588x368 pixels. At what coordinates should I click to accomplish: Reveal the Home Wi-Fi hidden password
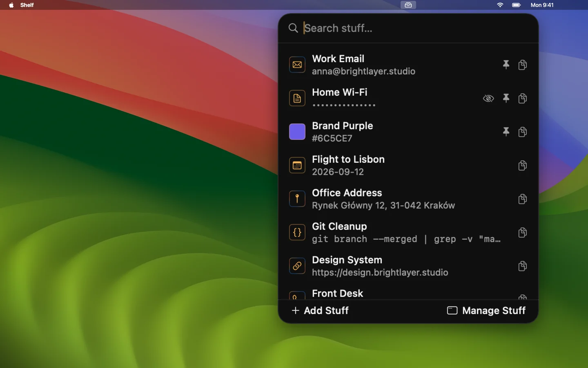coord(488,98)
